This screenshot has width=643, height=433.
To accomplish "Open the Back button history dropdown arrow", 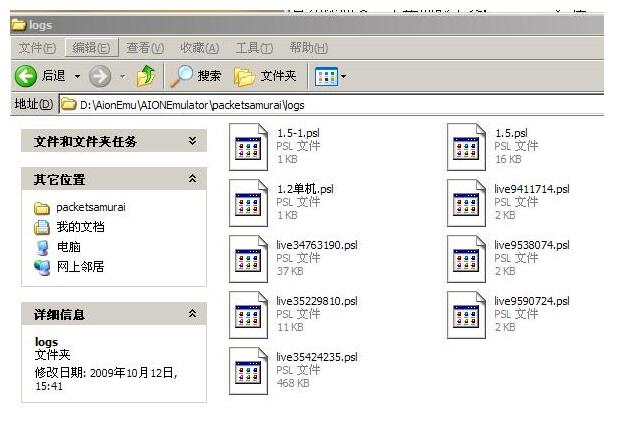I will pyautogui.click(x=77, y=76).
